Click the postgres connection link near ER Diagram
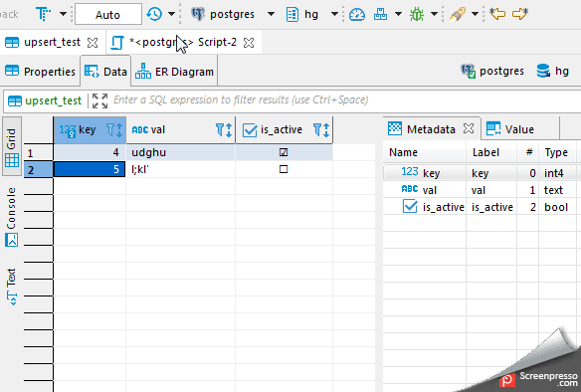The height and width of the screenshot is (392, 581). pos(492,71)
